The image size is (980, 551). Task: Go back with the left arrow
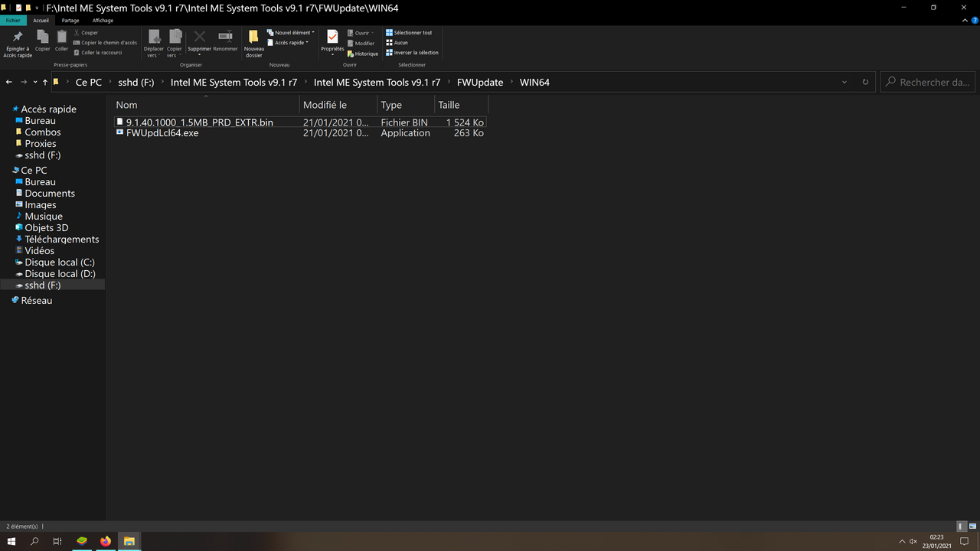point(9,82)
